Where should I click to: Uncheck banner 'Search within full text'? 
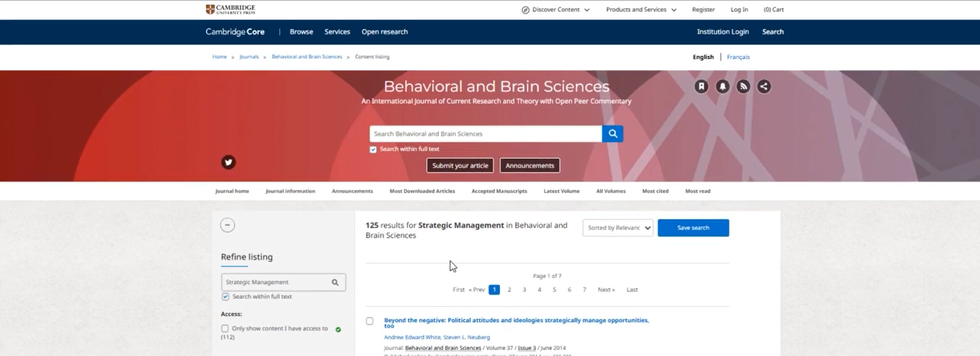(x=373, y=149)
